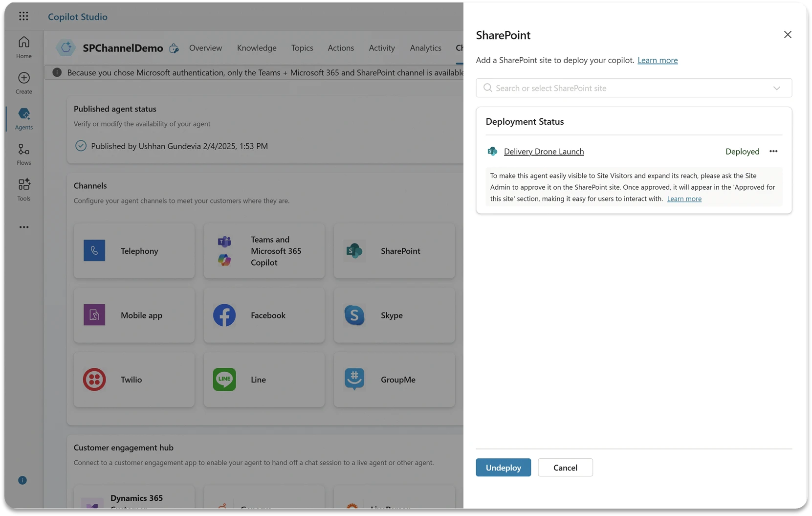Open the Knowledge tab
The image size is (812, 516).
point(256,48)
